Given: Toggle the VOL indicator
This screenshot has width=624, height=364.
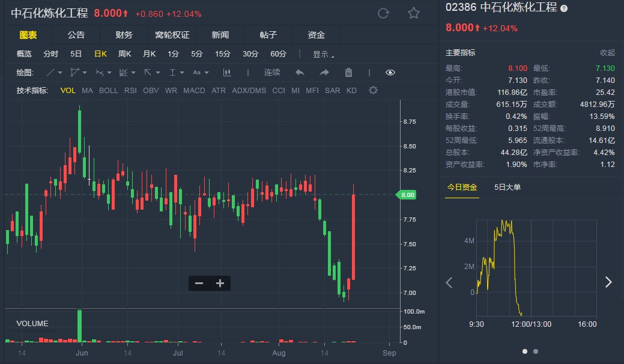Looking at the screenshot, I should coord(68,90).
